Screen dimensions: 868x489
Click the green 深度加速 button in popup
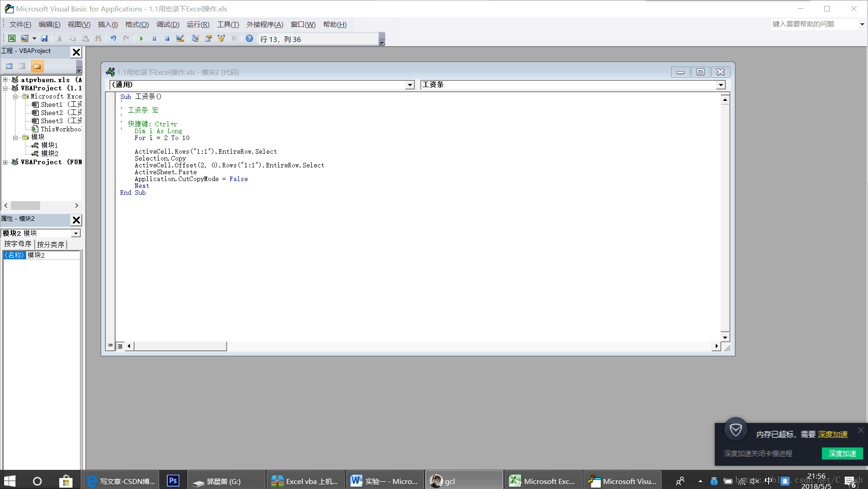[x=842, y=453]
